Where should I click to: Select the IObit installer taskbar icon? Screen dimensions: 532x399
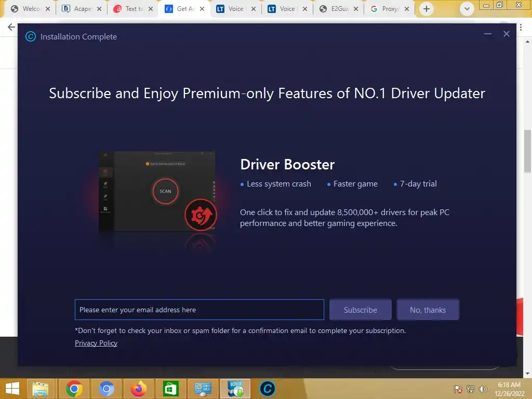(x=235, y=389)
